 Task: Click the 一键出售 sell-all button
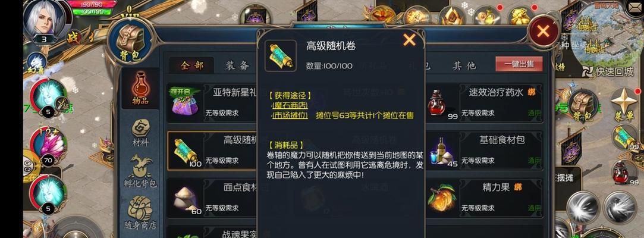[x=519, y=64]
